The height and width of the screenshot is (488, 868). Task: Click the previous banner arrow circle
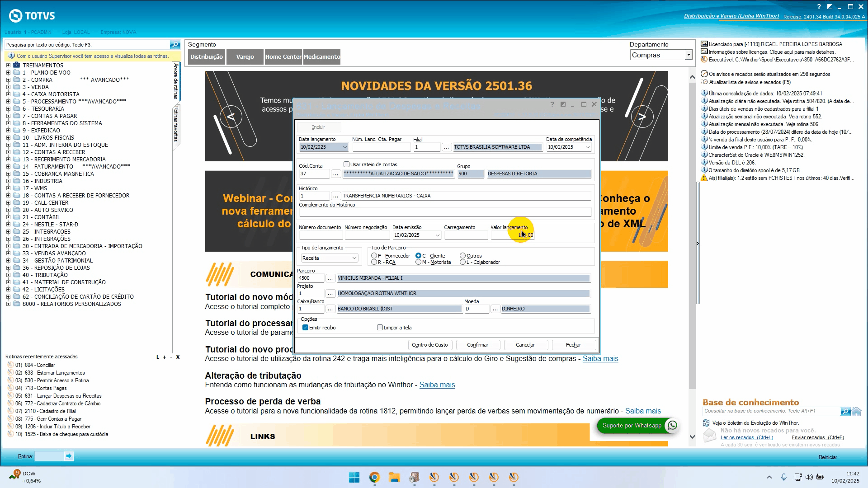pyautogui.click(x=231, y=117)
